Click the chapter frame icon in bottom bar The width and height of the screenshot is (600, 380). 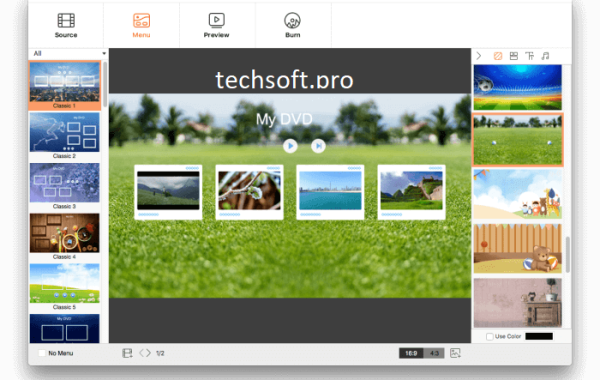pyautogui.click(x=127, y=353)
